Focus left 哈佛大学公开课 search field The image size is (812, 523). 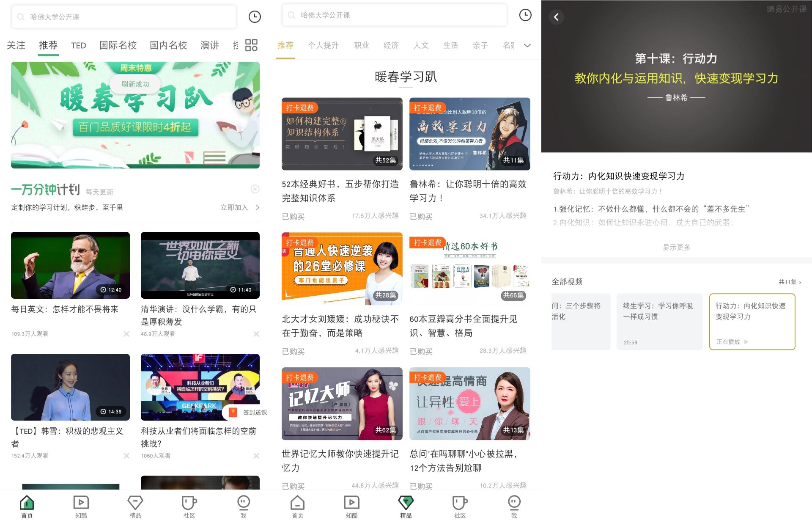coord(124,17)
